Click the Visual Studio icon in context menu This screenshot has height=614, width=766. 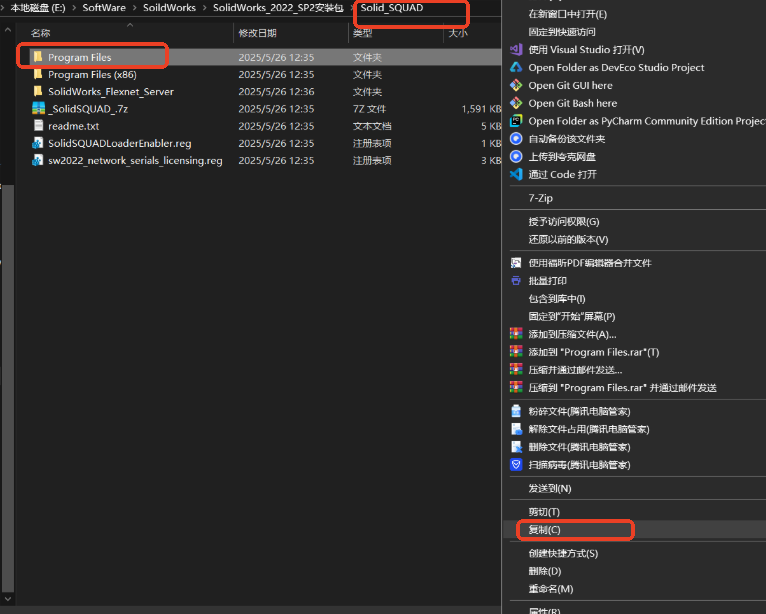(516, 49)
